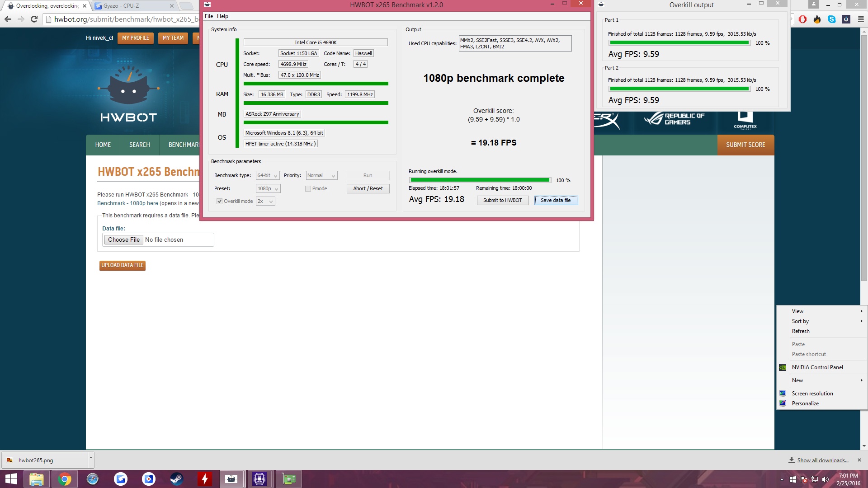Image resolution: width=868 pixels, height=488 pixels.
Task: Click the Overkill output window title icon
Action: point(601,5)
